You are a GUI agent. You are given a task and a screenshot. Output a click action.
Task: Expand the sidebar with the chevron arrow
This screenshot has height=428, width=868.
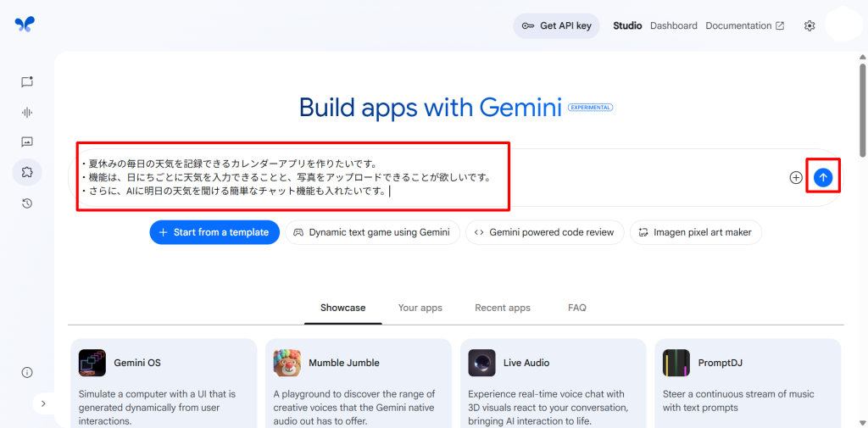coord(43,403)
